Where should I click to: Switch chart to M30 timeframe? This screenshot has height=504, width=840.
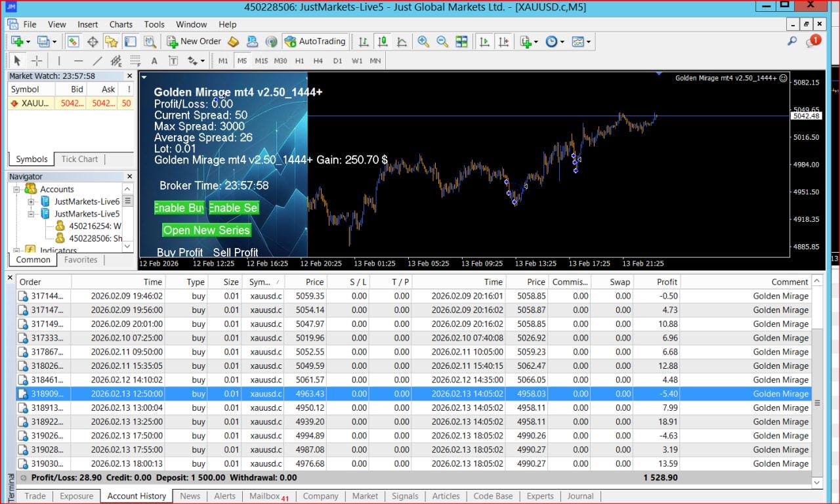[280, 60]
